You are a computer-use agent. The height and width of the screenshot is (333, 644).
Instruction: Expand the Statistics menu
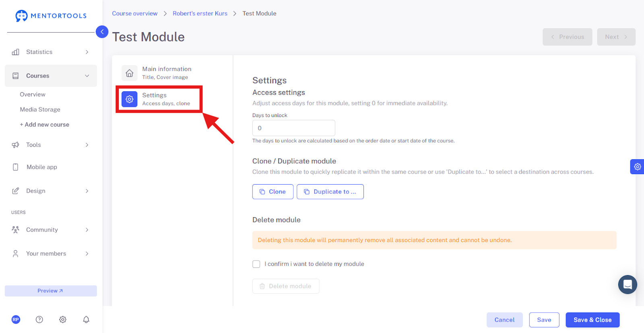[x=51, y=52]
